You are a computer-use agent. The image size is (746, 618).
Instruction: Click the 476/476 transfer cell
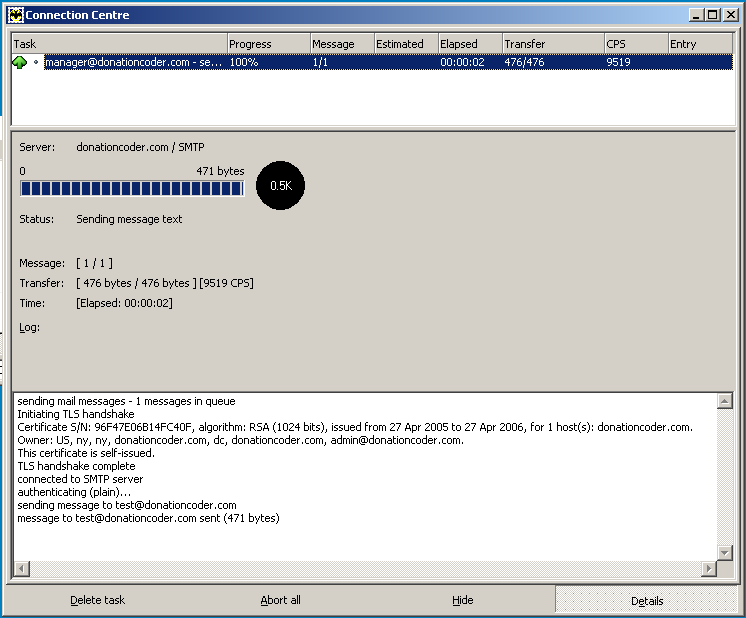pyautogui.click(x=524, y=62)
